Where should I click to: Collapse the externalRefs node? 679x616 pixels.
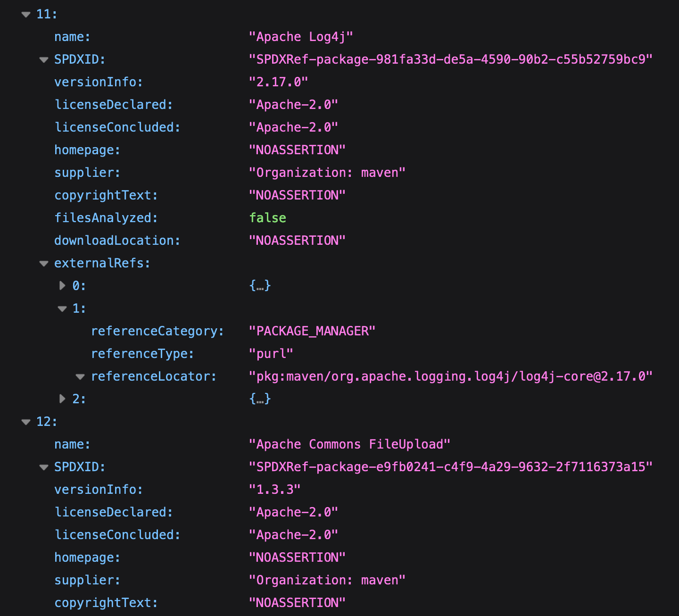point(44,264)
